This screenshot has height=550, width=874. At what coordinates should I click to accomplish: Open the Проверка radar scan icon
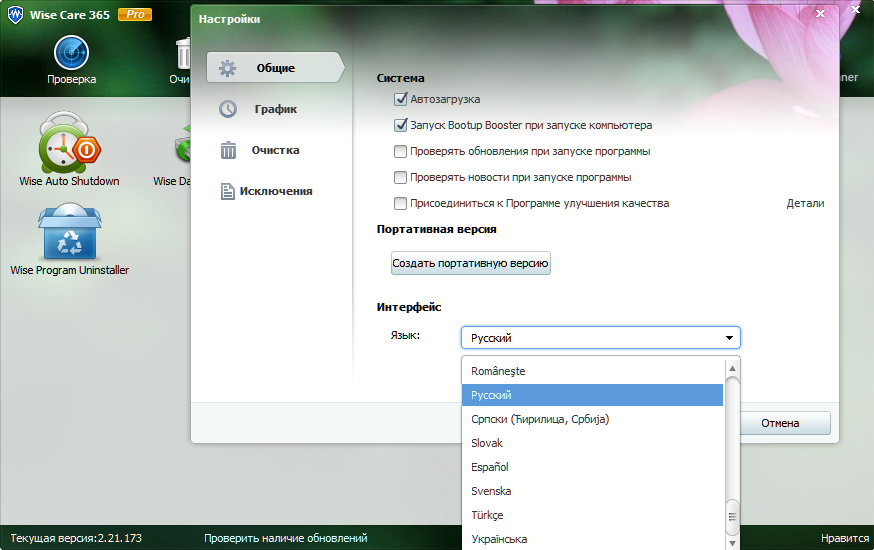click(x=71, y=53)
